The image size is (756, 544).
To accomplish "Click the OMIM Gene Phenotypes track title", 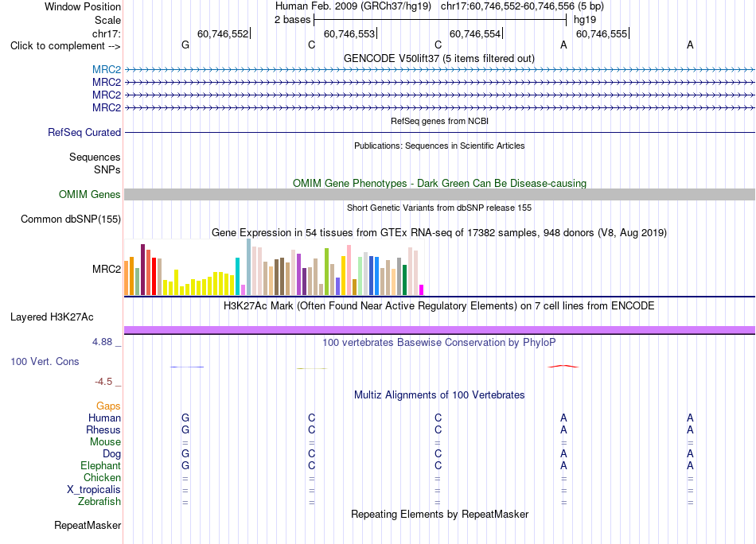I will tap(440, 184).
